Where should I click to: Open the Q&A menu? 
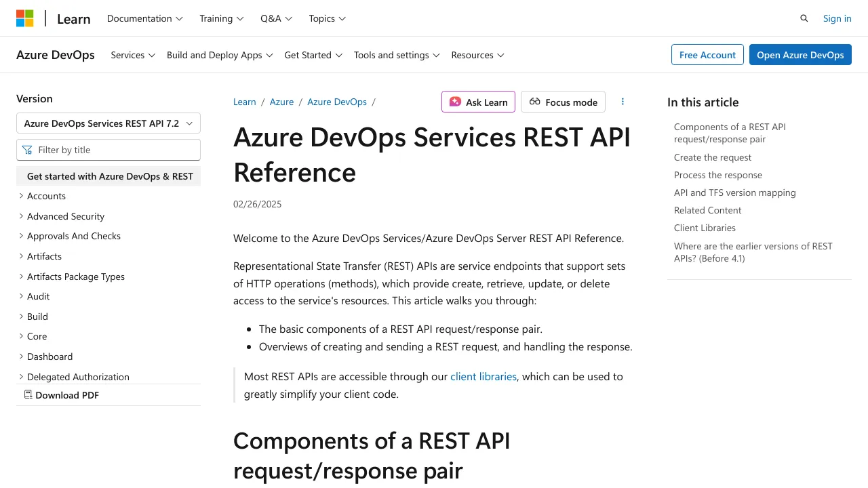277,18
